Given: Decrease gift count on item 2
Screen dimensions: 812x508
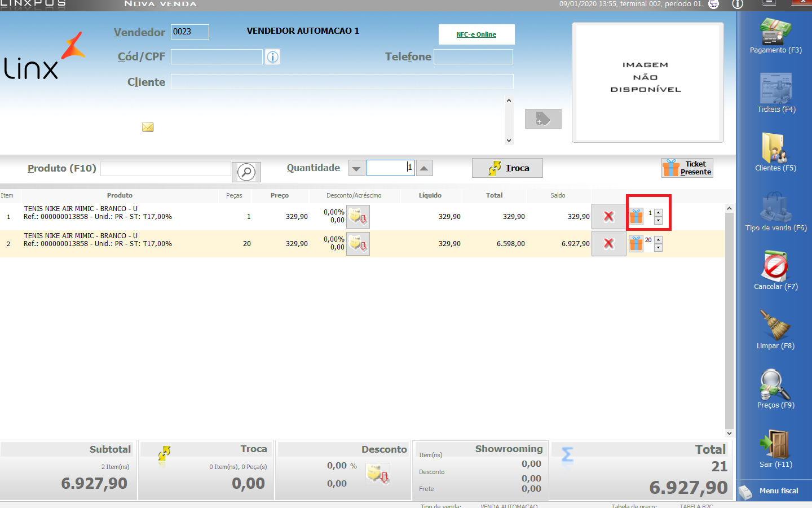Looking at the screenshot, I should tap(659, 247).
